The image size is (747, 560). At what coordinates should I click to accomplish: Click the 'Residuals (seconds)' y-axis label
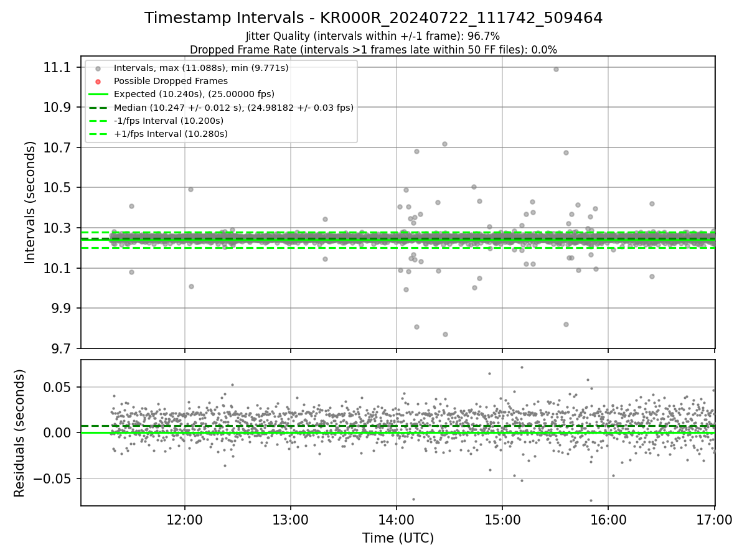pos(19,433)
